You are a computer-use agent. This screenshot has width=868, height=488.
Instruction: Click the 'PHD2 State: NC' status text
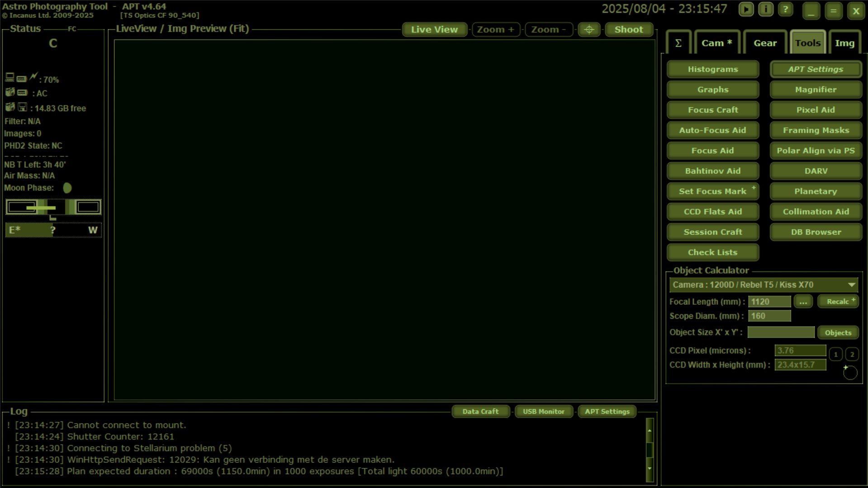coord(33,146)
